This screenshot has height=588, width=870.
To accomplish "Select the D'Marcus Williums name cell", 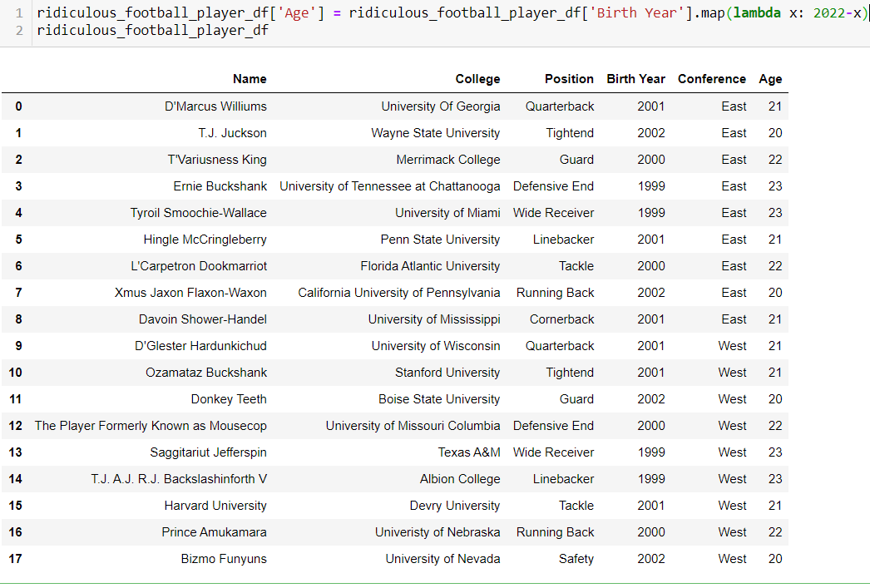I will click(215, 106).
